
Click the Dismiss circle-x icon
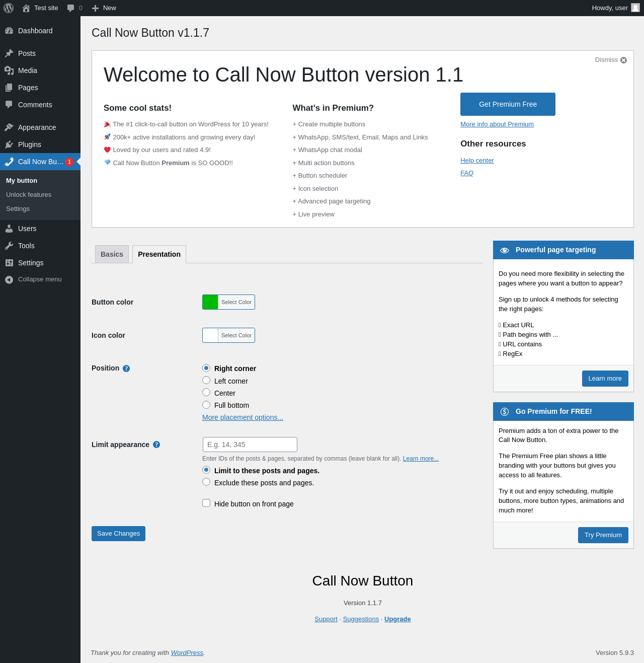(x=623, y=60)
